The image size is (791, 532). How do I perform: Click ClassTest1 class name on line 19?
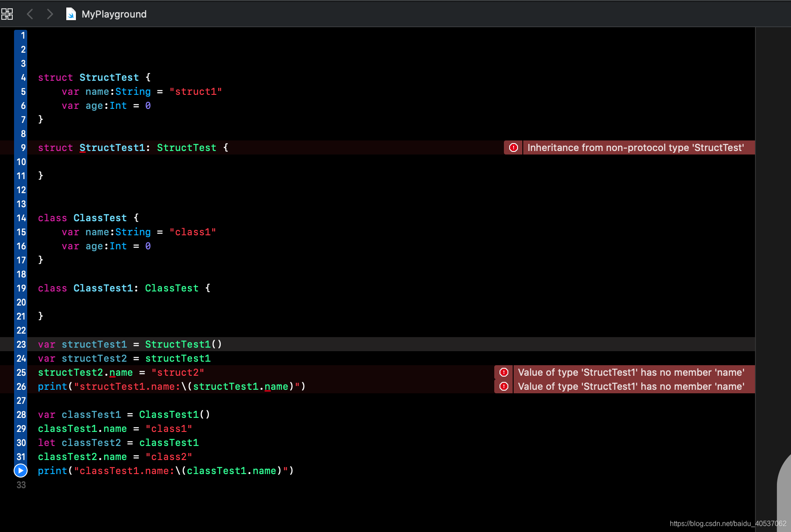pyautogui.click(x=103, y=288)
